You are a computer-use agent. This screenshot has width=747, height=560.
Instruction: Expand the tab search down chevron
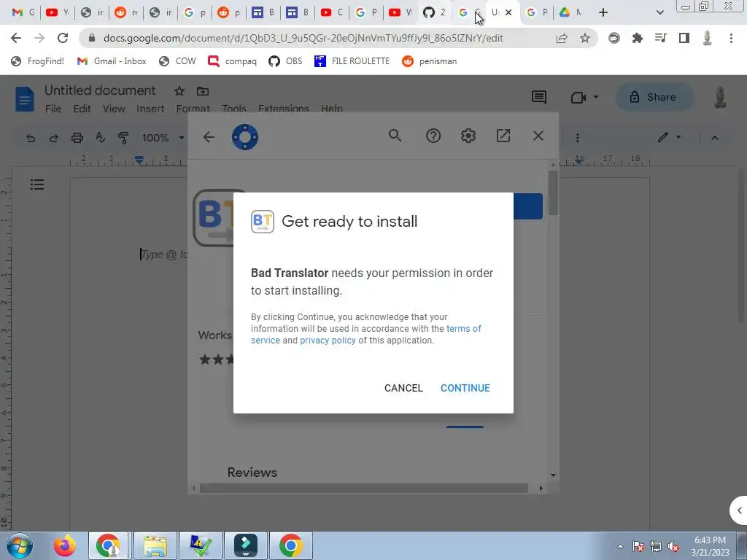pos(659,12)
